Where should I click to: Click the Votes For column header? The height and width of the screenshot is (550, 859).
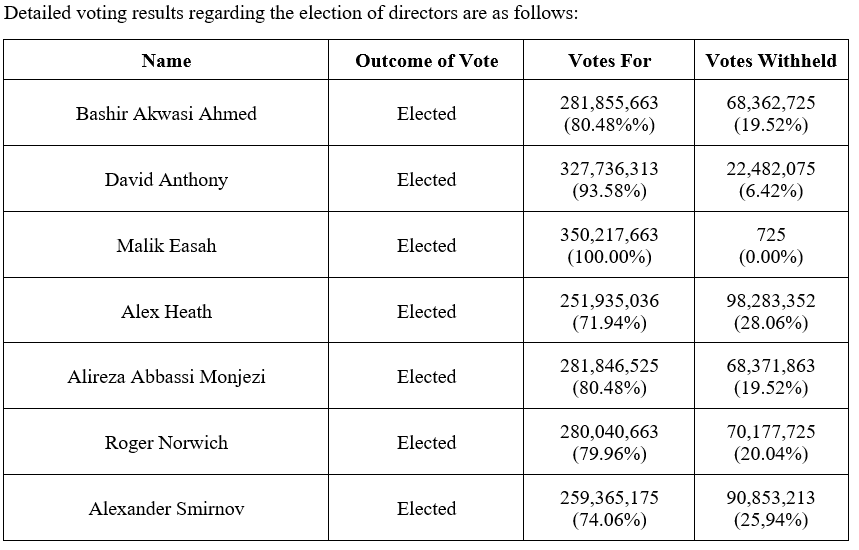pos(609,61)
